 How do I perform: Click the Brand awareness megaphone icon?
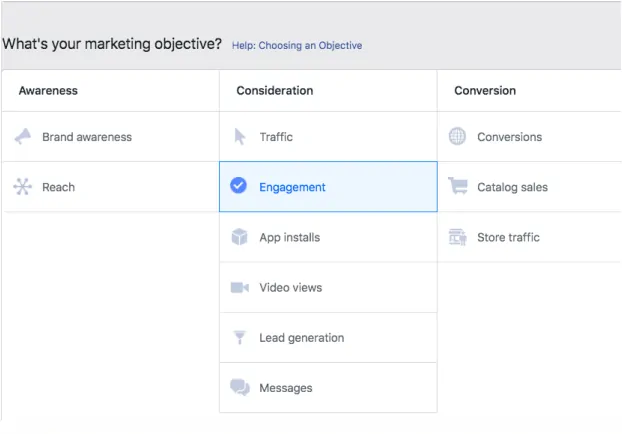(23, 137)
